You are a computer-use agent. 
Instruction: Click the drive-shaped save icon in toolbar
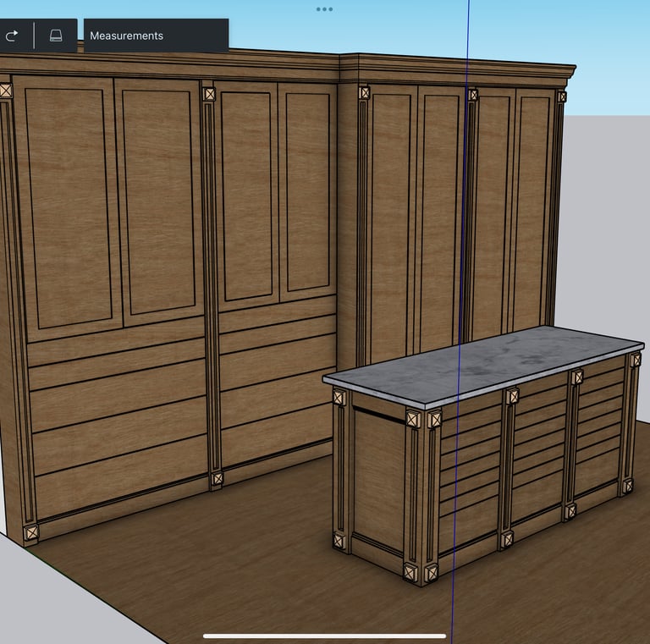tap(56, 36)
